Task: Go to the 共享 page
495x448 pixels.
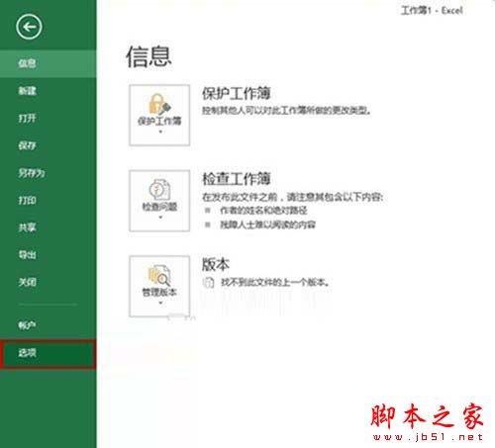Action: click(x=49, y=227)
